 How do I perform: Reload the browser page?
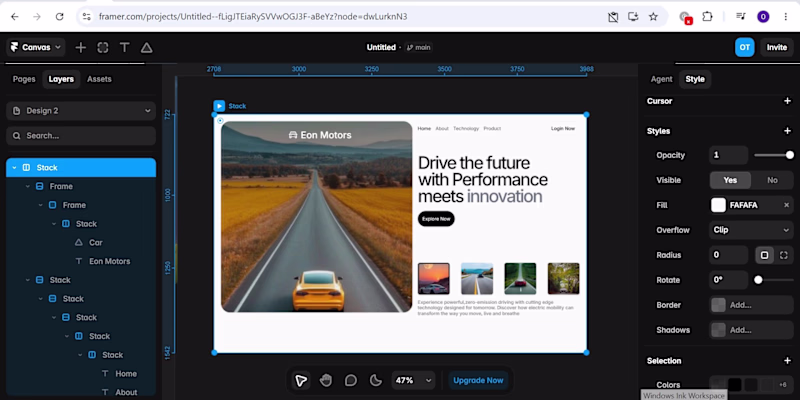[x=60, y=17]
